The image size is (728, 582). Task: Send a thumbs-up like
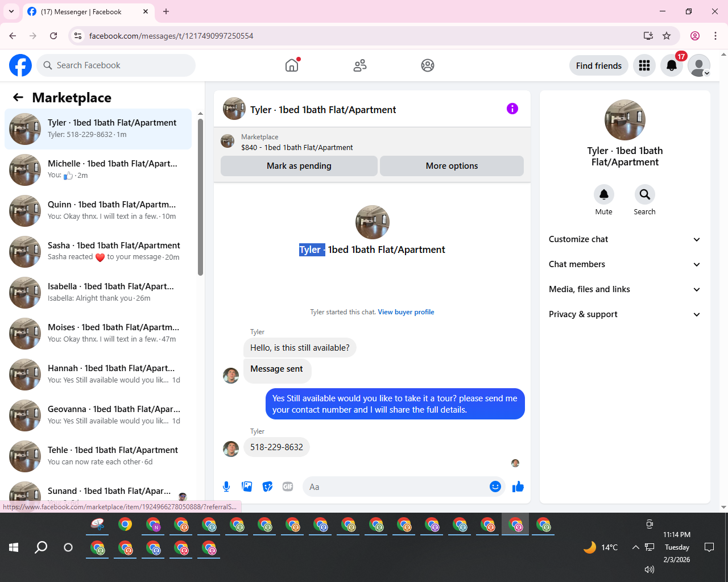point(518,487)
